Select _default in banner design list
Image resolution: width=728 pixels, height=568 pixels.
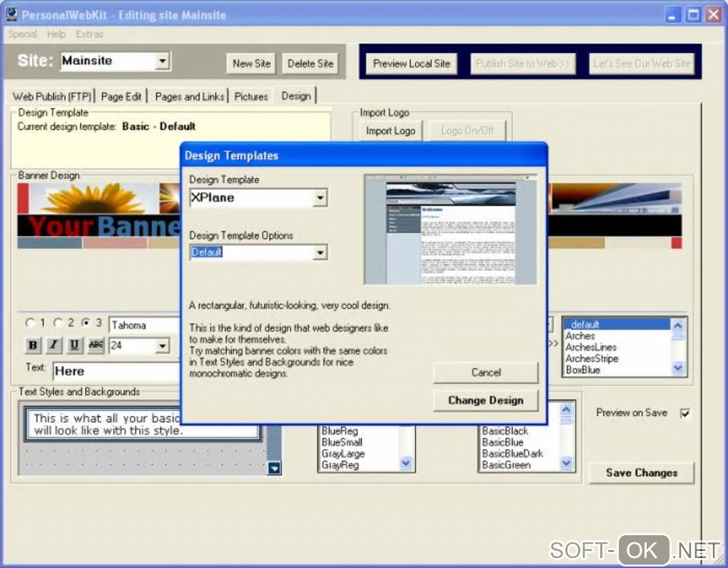[x=617, y=325]
